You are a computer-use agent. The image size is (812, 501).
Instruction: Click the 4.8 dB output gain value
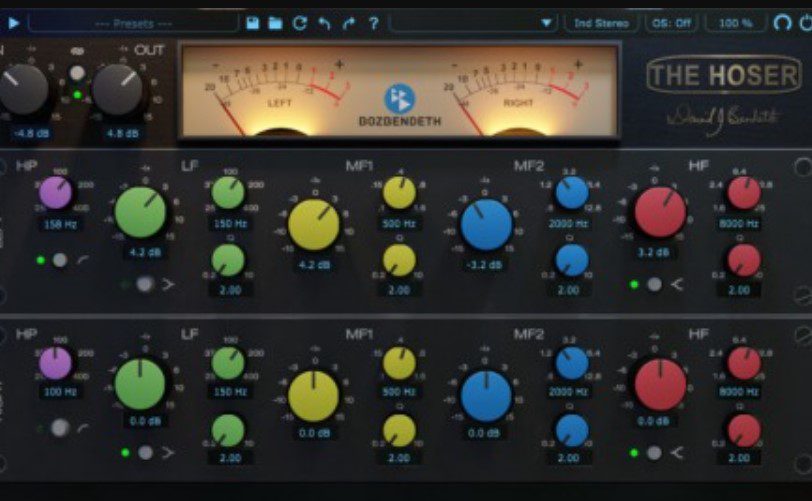[x=122, y=134]
